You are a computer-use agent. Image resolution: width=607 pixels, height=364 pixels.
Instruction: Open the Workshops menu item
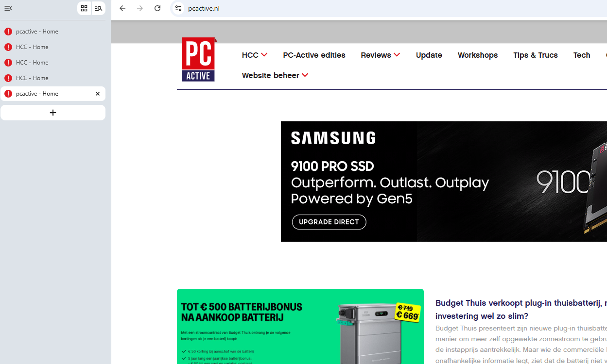[477, 55]
